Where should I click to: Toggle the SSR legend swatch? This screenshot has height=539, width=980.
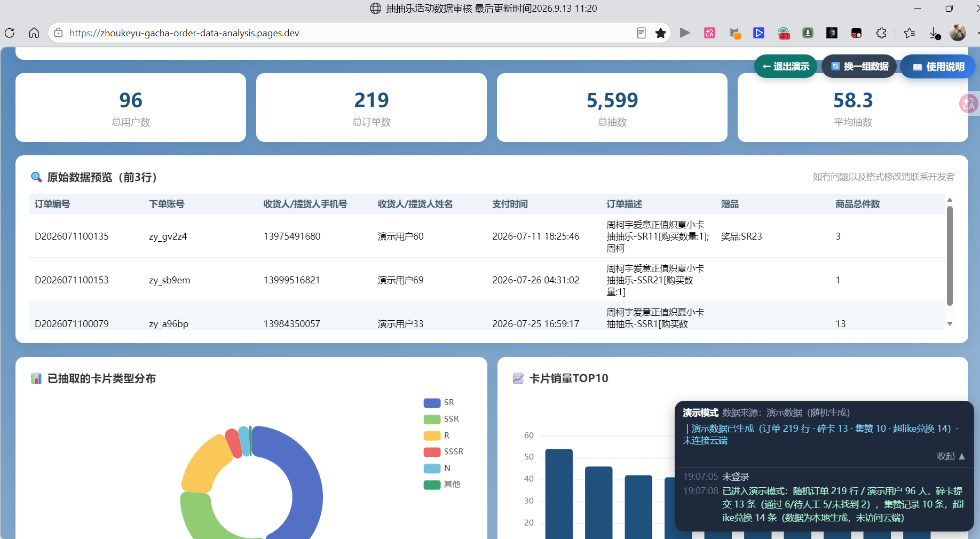[432, 419]
